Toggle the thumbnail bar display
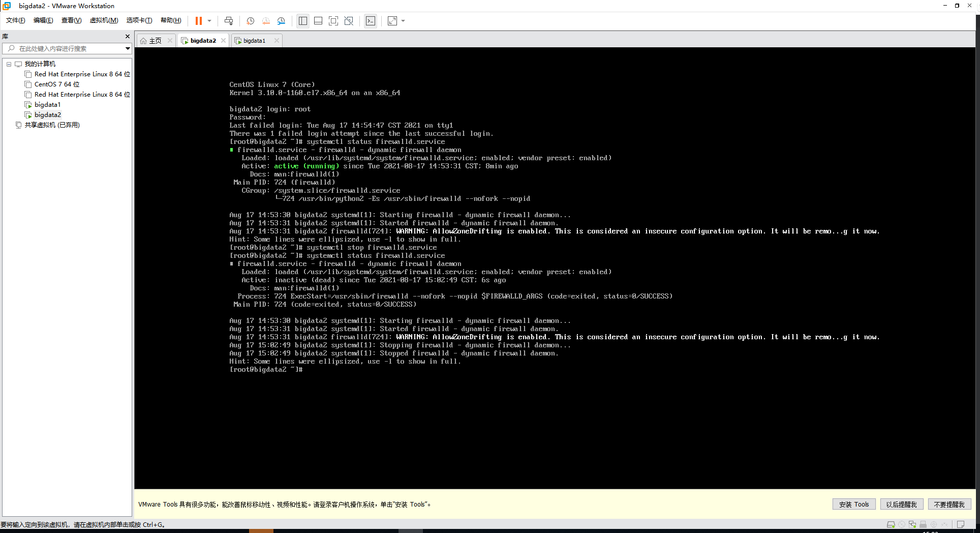 (318, 21)
